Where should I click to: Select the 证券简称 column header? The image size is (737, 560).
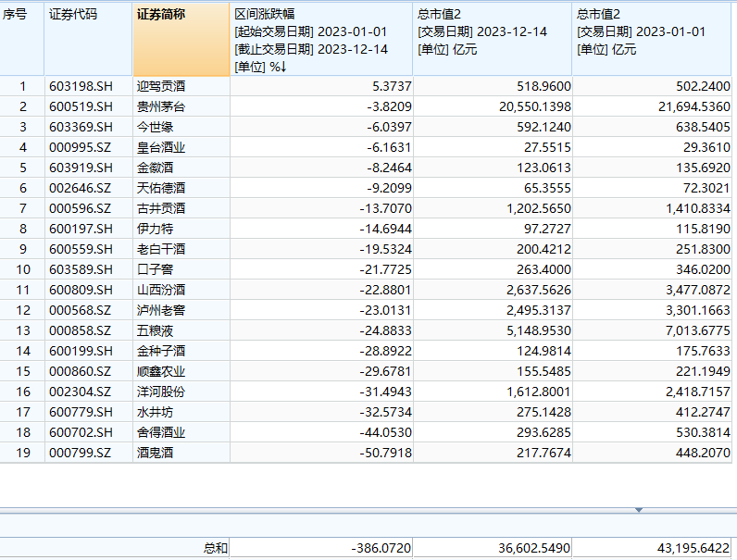[181, 40]
